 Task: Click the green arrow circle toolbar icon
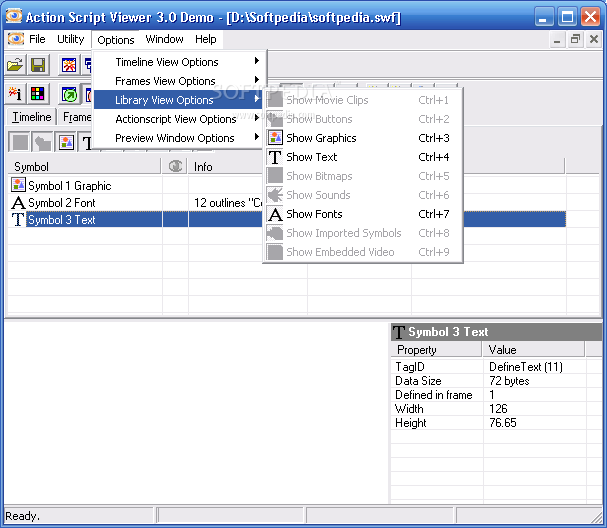pos(69,94)
